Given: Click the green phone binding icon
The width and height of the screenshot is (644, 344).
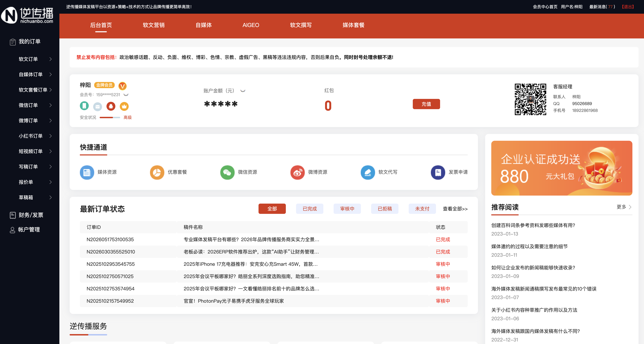Looking at the screenshot, I should pyautogui.click(x=84, y=106).
